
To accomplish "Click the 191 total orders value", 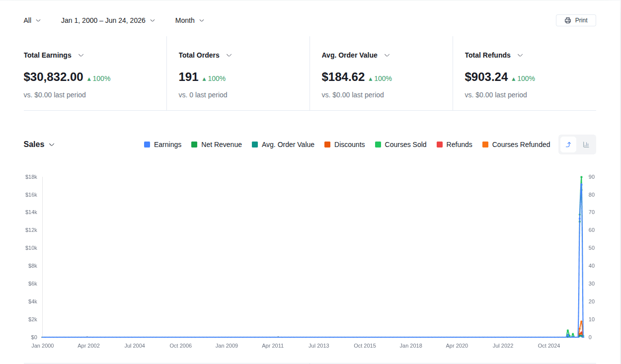I will pos(188,77).
